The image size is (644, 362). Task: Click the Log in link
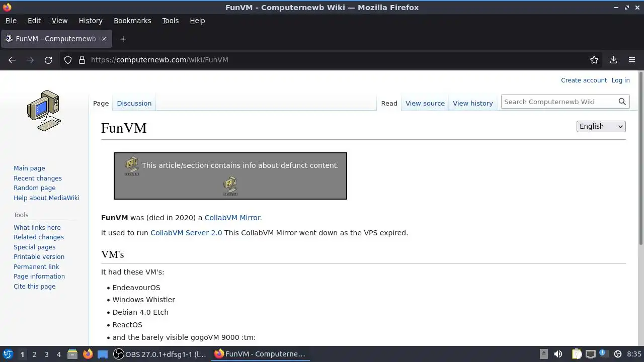pos(620,80)
